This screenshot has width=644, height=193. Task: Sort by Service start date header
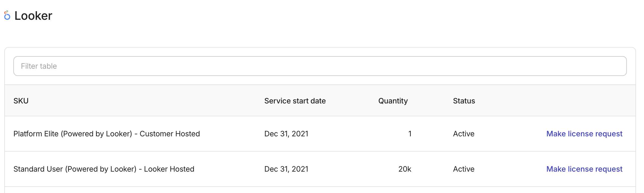click(295, 101)
